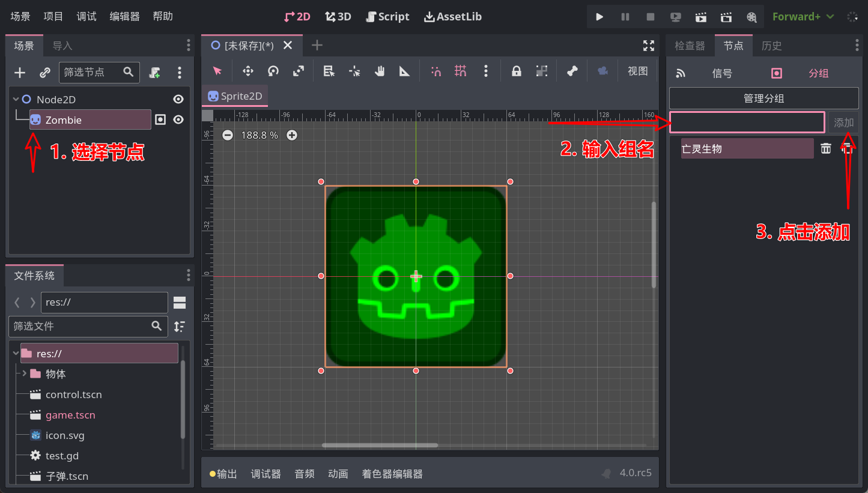
Task: Activate the Pan mode hand tool
Action: coord(380,71)
